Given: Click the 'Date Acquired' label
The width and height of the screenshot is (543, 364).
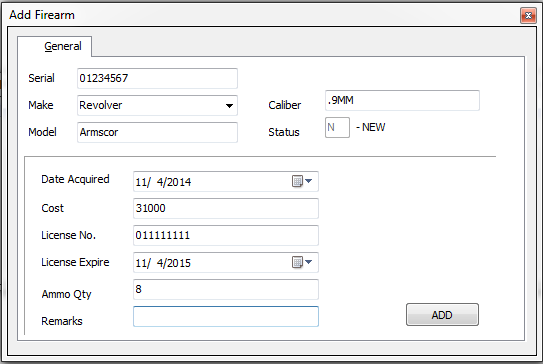Looking at the screenshot, I should click(x=75, y=179).
